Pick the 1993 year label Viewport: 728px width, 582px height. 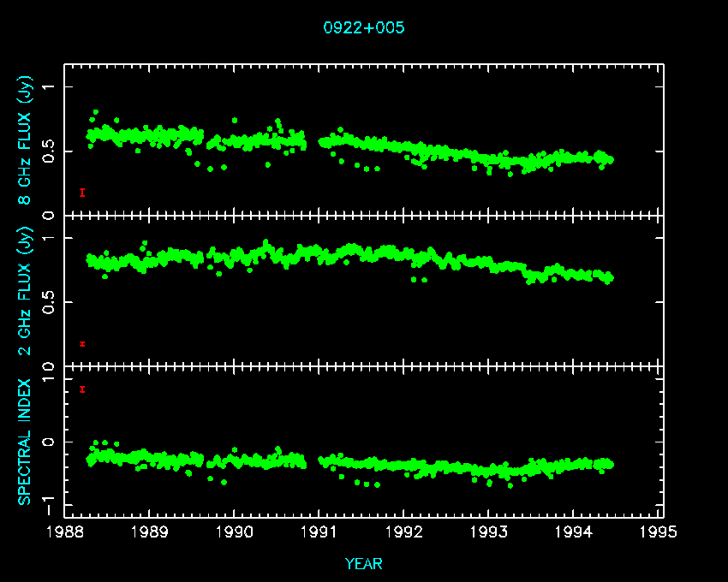489,532
